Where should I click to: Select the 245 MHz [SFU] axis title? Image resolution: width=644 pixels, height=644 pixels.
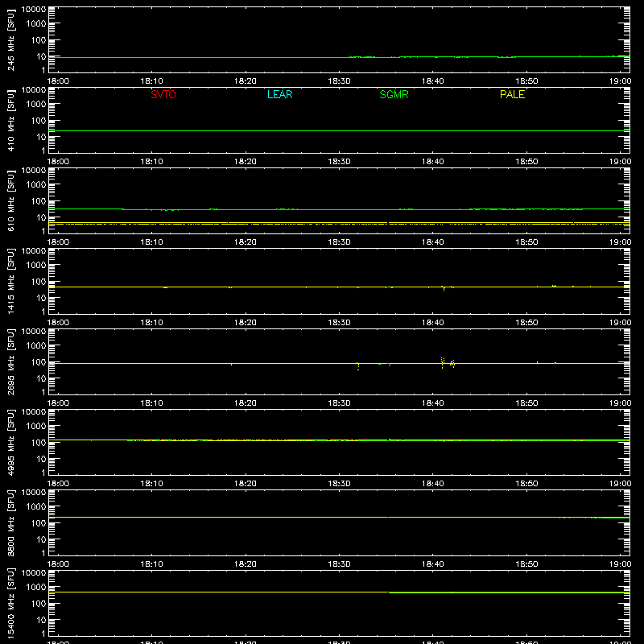click(10, 40)
